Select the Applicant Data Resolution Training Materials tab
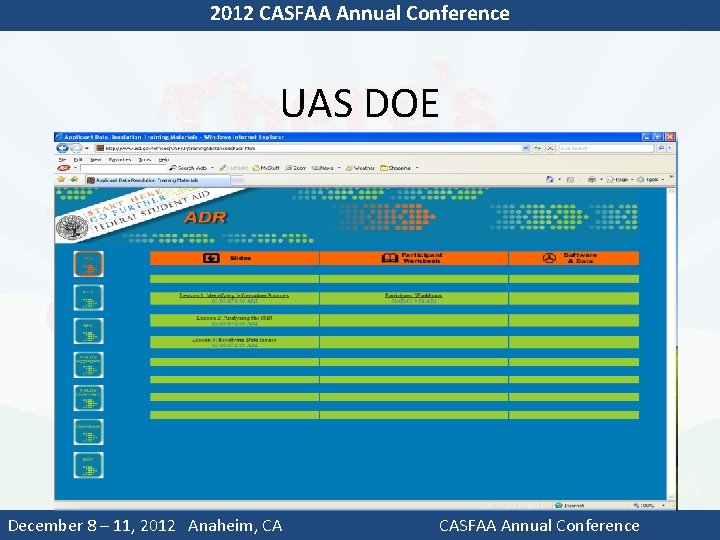The height and width of the screenshot is (540, 720). [x=158, y=180]
